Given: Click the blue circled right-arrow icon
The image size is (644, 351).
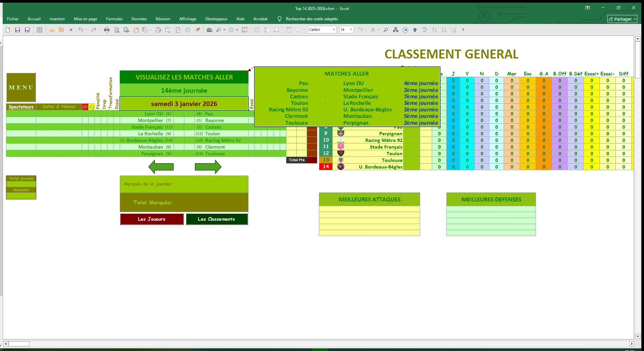Looking at the screenshot, I should pyautogui.click(x=405, y=30).
